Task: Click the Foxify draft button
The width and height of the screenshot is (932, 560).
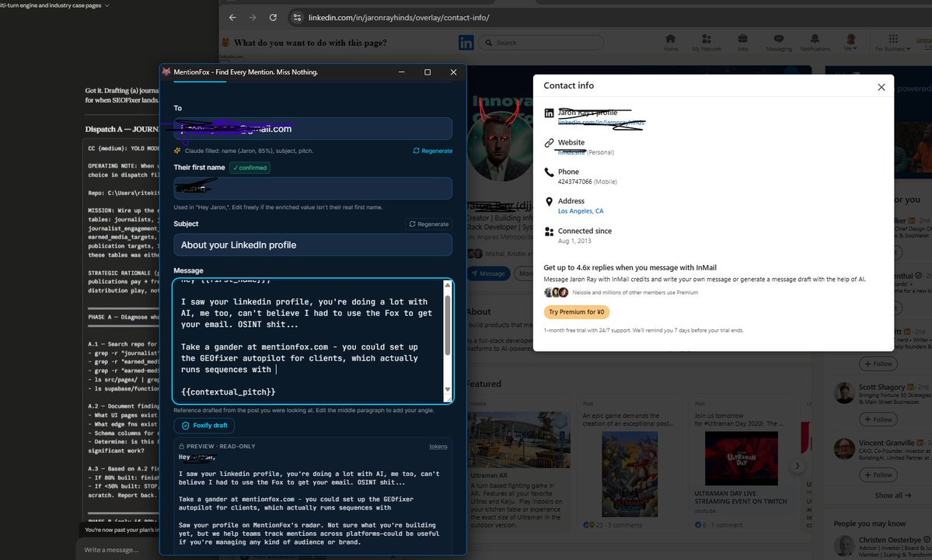Action: click(x=204, y=426)
